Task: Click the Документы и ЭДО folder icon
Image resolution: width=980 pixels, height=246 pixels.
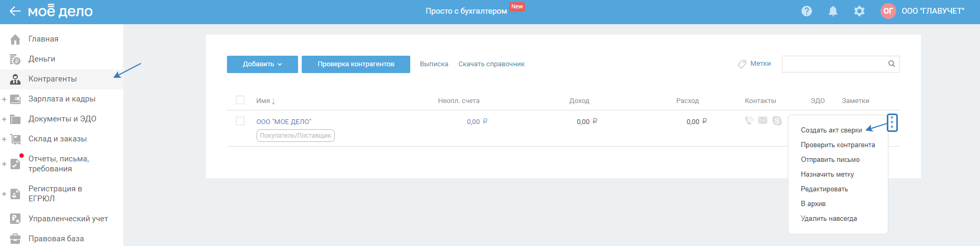Action: tap(15, 119)
